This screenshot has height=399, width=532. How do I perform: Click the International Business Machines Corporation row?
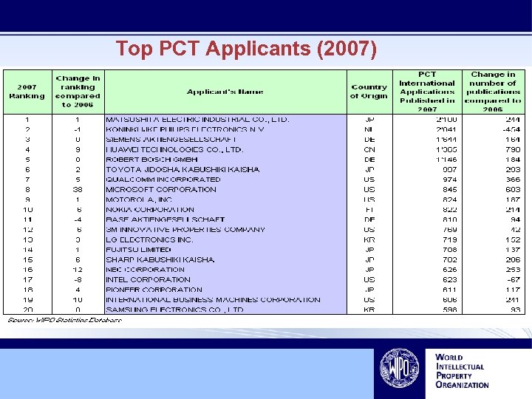264,300
